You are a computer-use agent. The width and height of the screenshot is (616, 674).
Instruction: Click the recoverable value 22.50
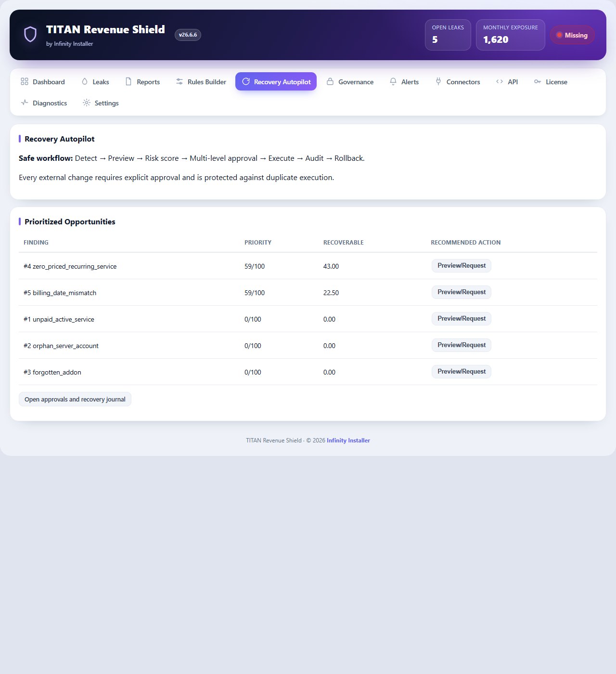[x=331, y=293]
